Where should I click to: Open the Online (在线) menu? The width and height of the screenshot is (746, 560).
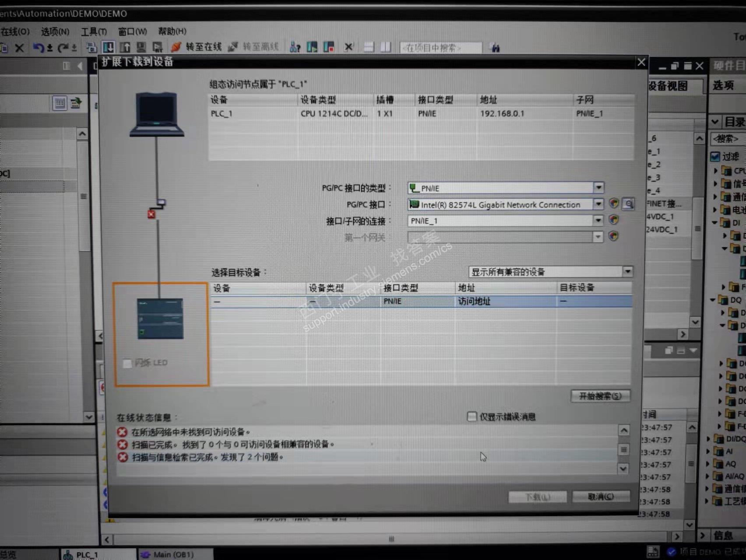tap(14, 32)
